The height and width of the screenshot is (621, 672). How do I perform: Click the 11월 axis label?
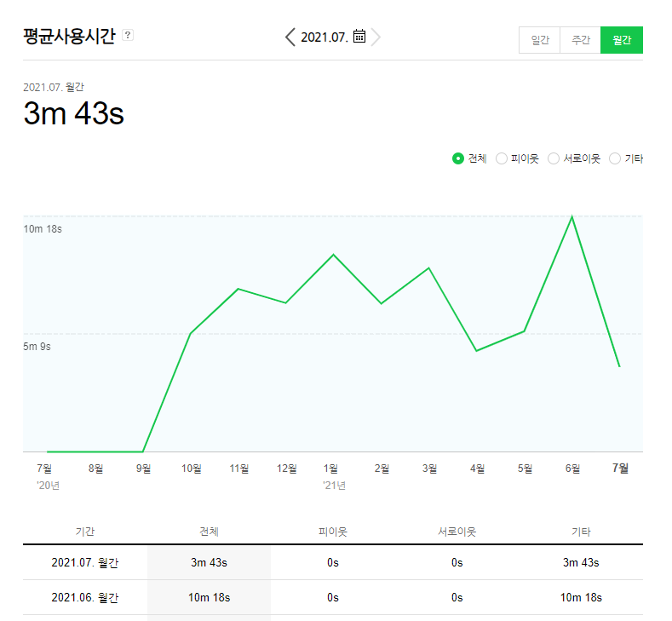(x=238, y=469)
